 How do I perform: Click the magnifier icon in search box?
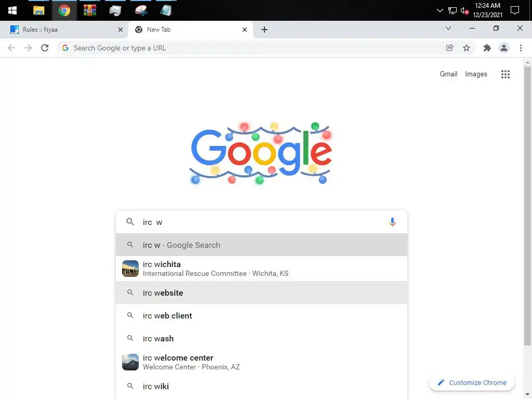click(130, 222)
